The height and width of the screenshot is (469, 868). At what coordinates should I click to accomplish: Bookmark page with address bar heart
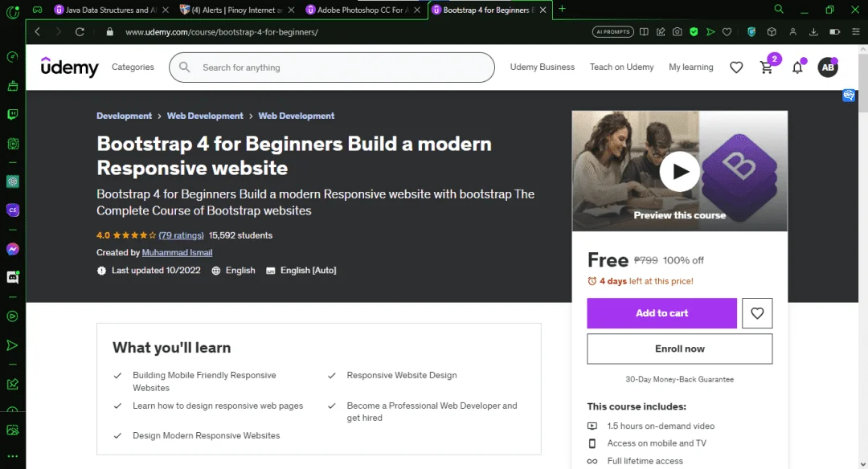pyautogui.click(x=727, y=31)
